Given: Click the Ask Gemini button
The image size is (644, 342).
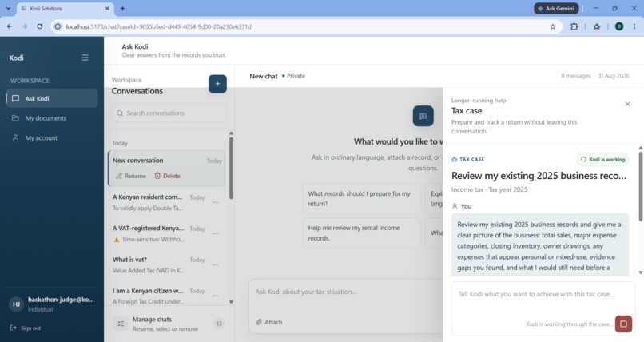Looking at the screenshot, I should (557, 8).
